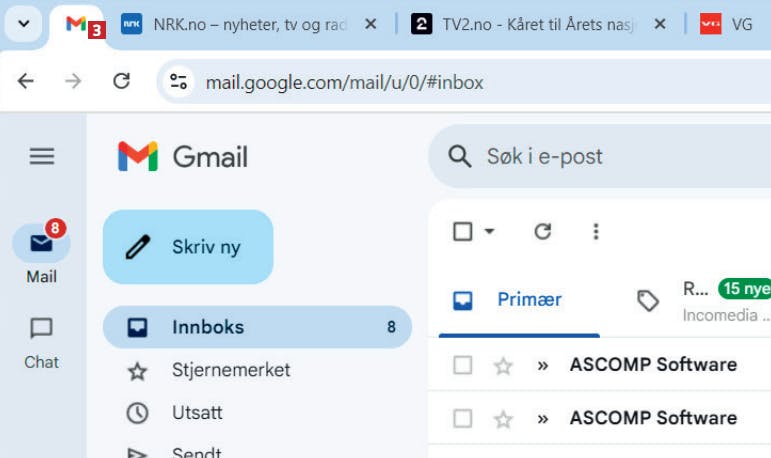Viewport: 771px width, 458px height.
Task: Reload the page with browser reload button
Action: (x=122, y=81)
